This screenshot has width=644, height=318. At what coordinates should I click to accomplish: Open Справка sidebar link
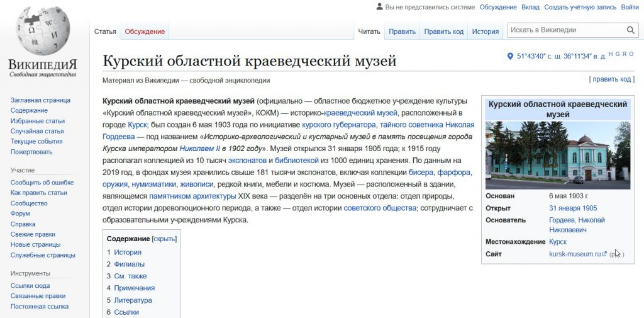[x=23, y=224]
